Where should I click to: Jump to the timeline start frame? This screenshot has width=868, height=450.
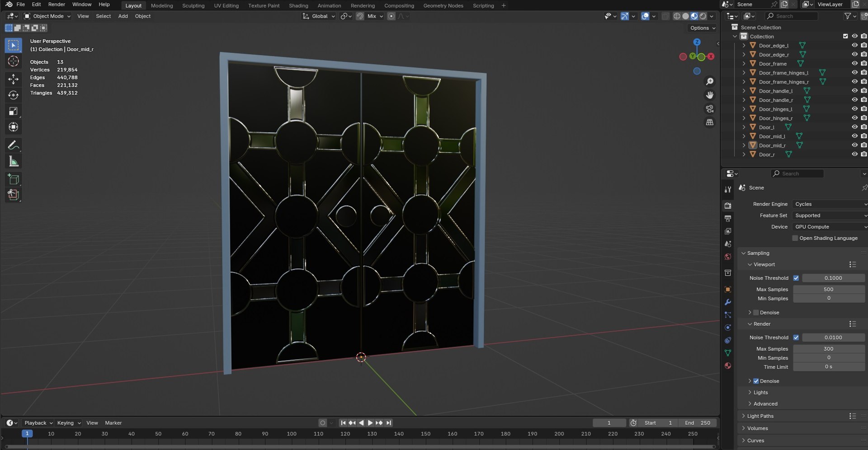point(343,423)
